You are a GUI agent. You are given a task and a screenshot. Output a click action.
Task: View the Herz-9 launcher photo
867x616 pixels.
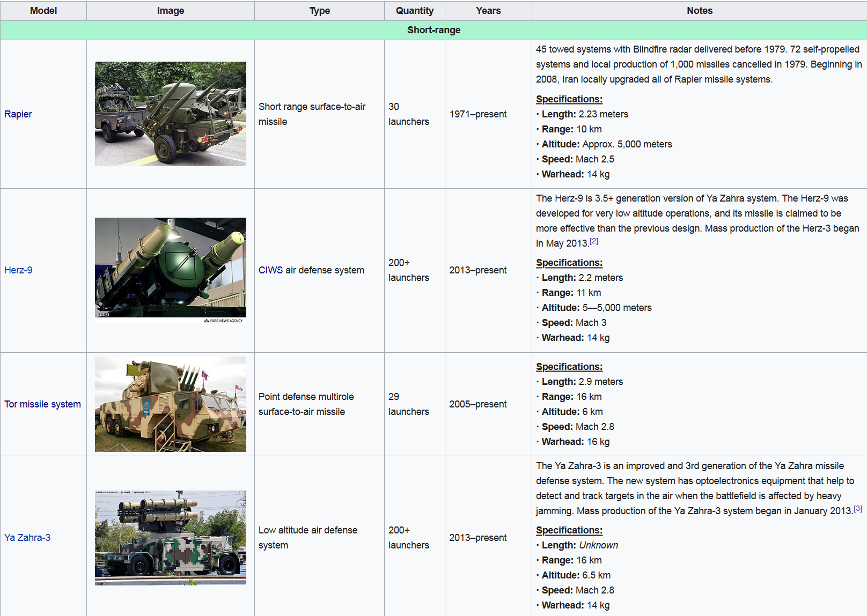(171, 270)
